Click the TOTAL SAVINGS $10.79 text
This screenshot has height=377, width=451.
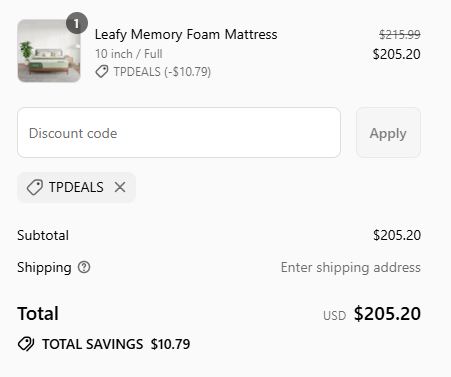(116, 344)
